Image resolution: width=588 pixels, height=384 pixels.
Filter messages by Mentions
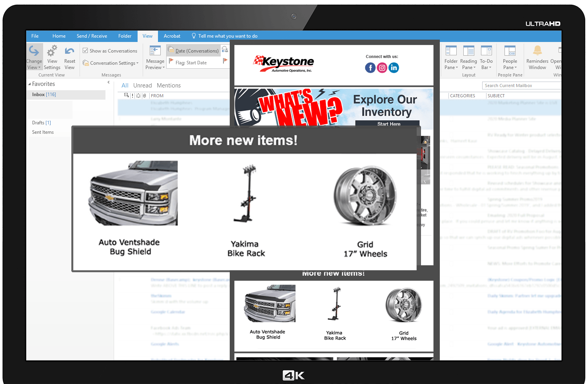coord(169,86)
